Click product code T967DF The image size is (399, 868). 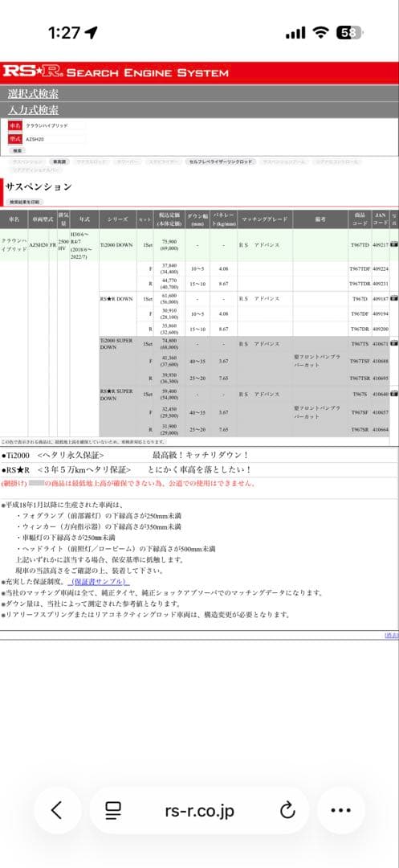pyautogui.click(x=360, y=313)
